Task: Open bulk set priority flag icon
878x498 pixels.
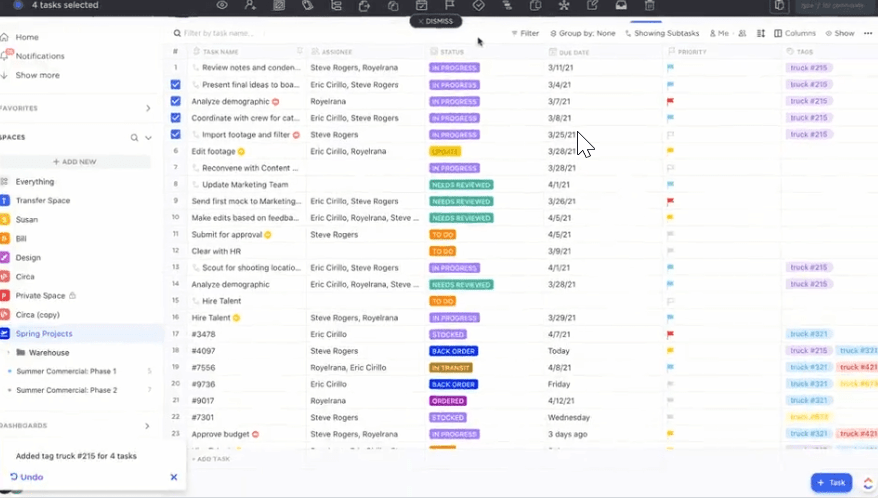Action: pyautogui.click(x=450, y=6)
